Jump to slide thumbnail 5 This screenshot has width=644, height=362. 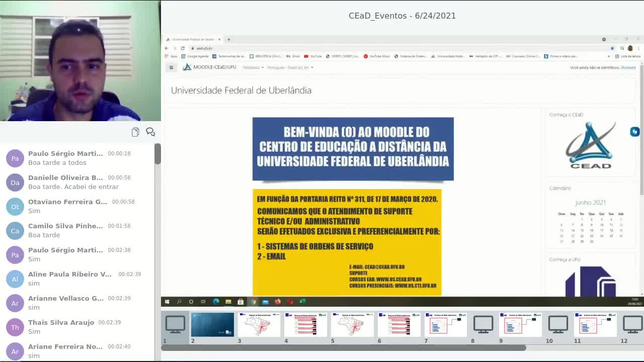point(352,325)
